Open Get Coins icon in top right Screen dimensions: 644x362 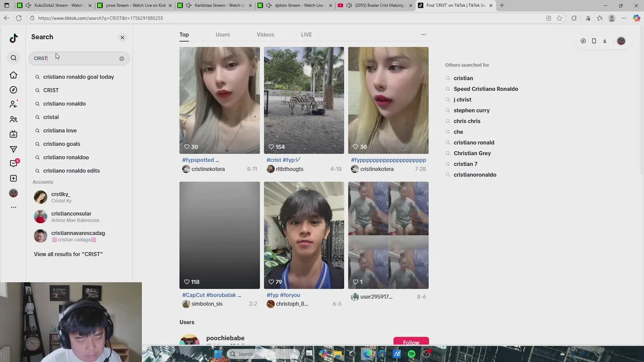pos(583,41)
